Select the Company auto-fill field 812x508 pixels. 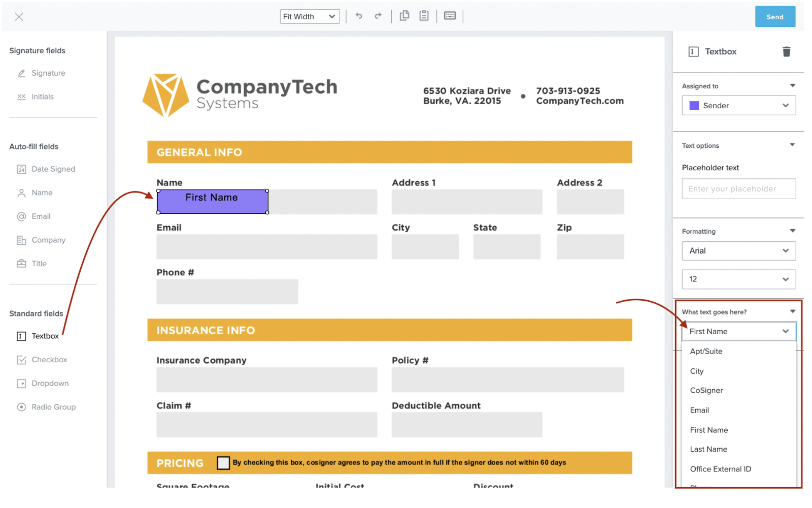point(48,240)
